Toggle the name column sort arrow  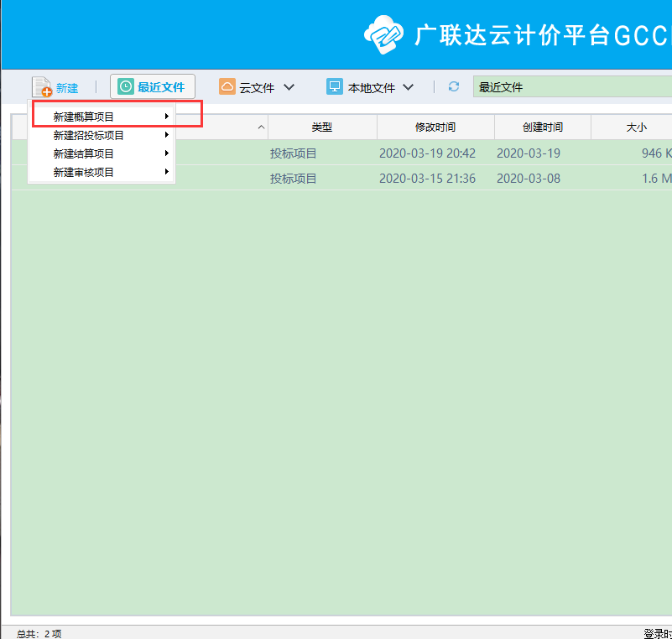[x=261, y=127]
